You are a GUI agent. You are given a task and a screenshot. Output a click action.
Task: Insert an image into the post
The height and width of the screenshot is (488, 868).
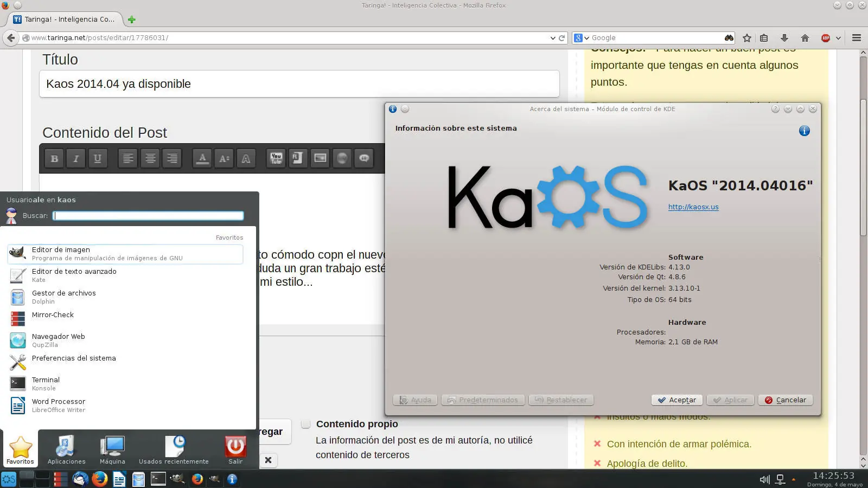320,158
